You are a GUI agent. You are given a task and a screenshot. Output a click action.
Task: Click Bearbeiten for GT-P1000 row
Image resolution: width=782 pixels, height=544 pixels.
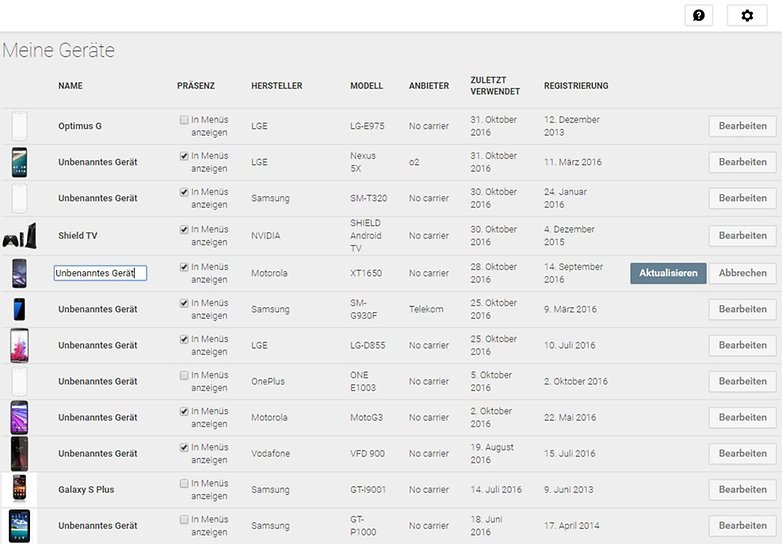click(x=743, y=526)
